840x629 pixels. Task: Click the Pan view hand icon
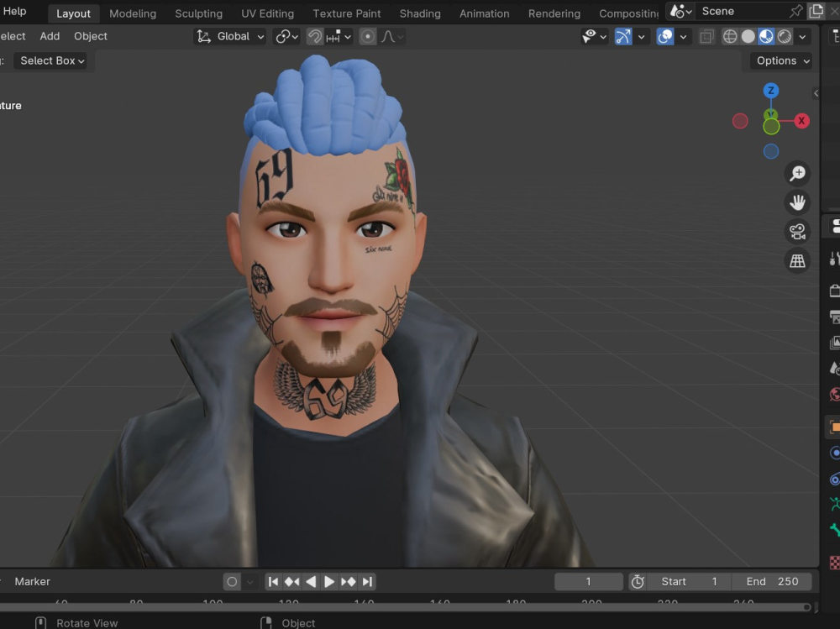click(796, 202)
